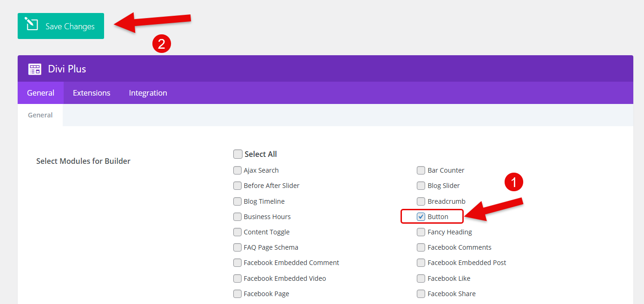Open the Integration tab

(148, 93)
